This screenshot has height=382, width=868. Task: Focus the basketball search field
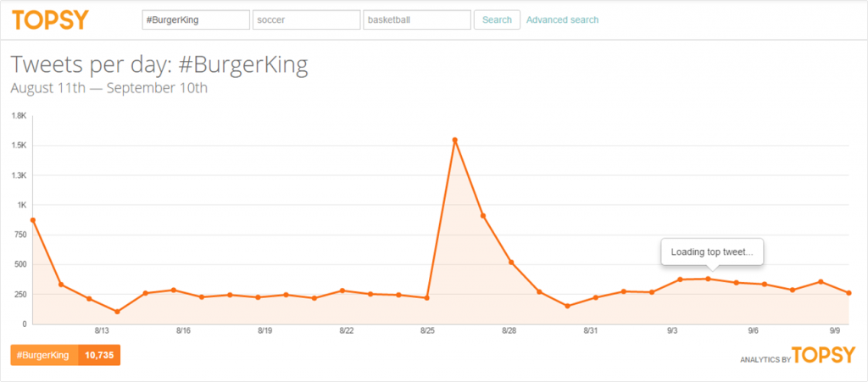417,19
